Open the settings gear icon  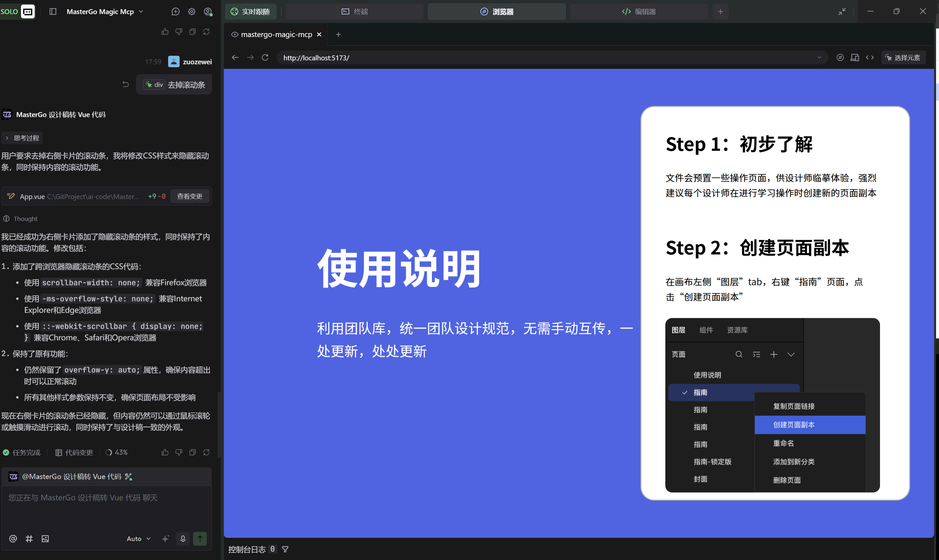[x=192, y=12]
